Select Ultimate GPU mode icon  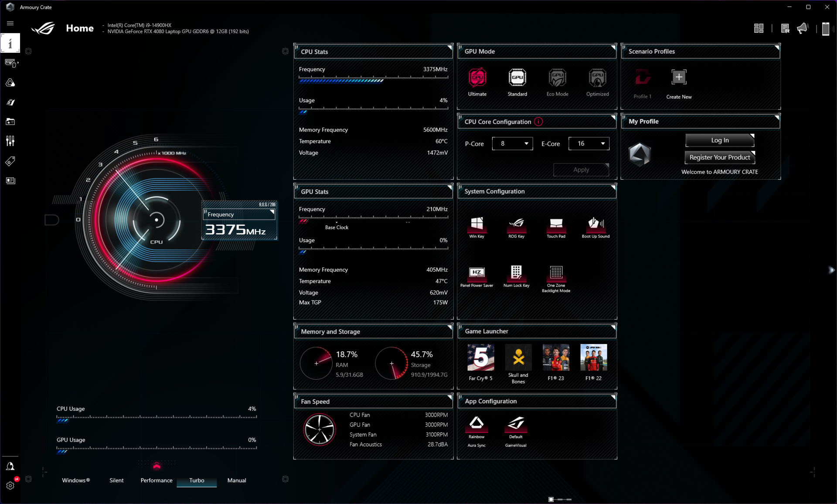coord(477,78)
